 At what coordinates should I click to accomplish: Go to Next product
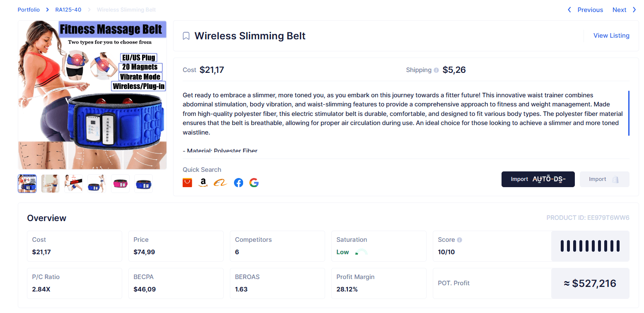point(624,10)
